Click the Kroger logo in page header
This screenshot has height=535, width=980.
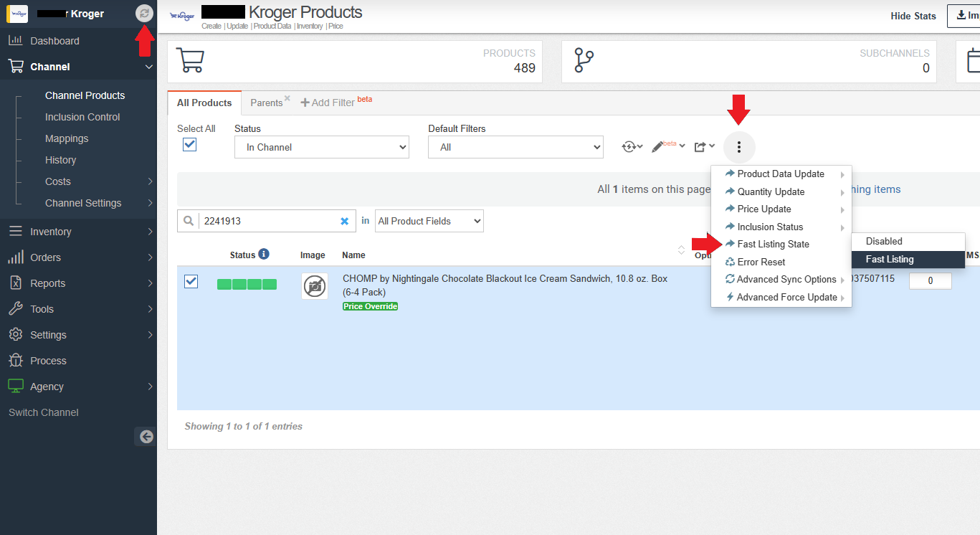[182, 15]
